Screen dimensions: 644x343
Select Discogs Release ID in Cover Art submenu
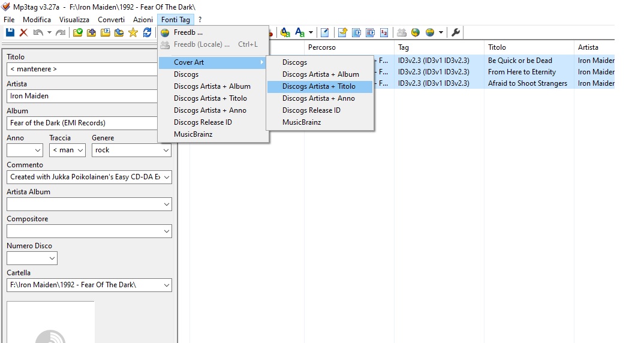click(320, 110)
